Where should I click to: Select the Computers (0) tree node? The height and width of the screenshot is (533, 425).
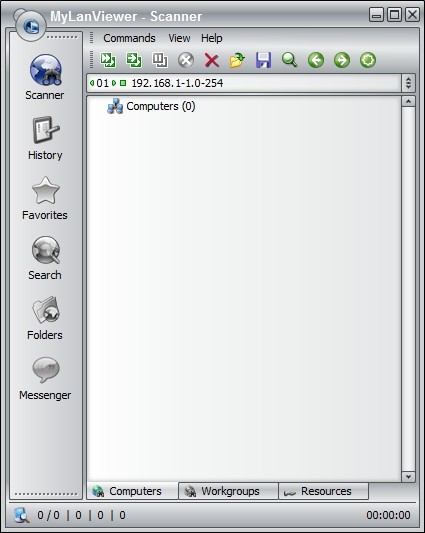coord(151,106)
